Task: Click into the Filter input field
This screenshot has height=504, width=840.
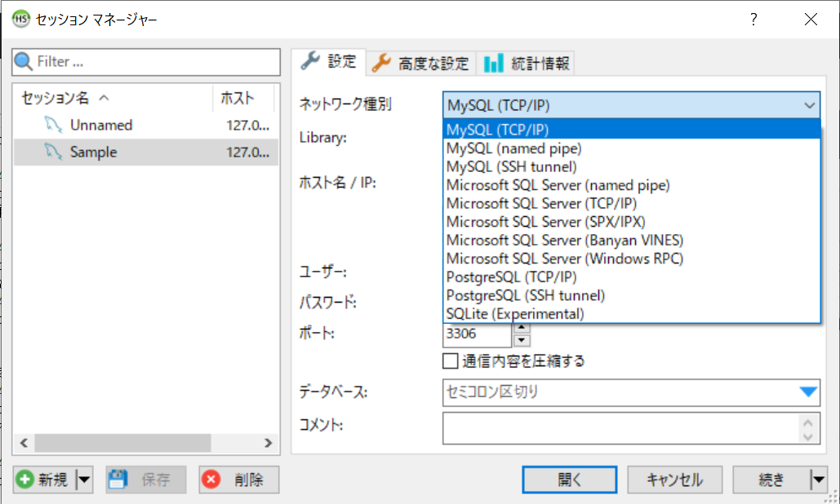Action: pos(146,61)
